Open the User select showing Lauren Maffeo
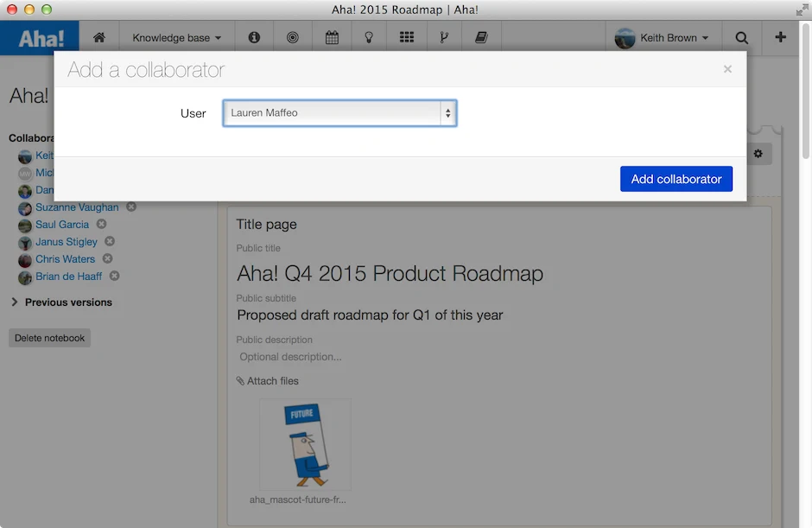This screenshot has width=812, height=528. pyautogui.click(x=339, y=113)
